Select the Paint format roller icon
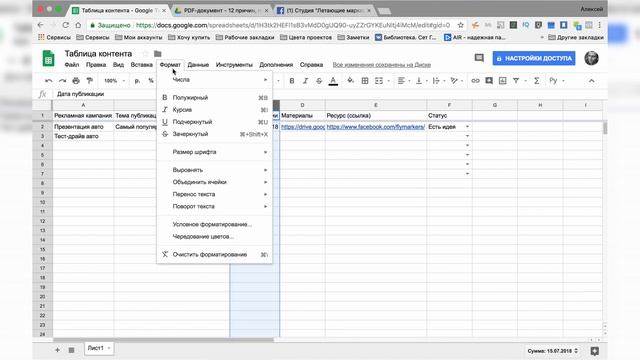The height and width of the screenshot is (360, 640). tap(89, 81)
